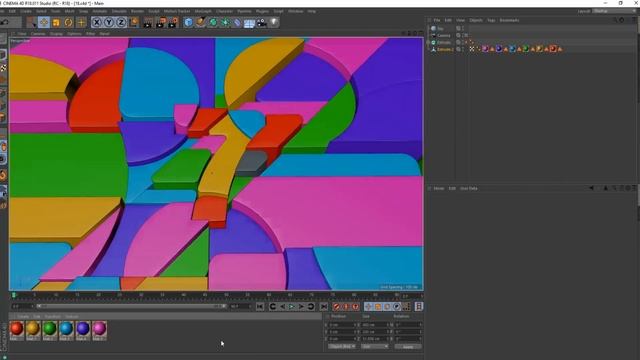Add a Light object icon
Image resolution: width=640 pixels, height=360 pixels.
click(x=274, y=22)
